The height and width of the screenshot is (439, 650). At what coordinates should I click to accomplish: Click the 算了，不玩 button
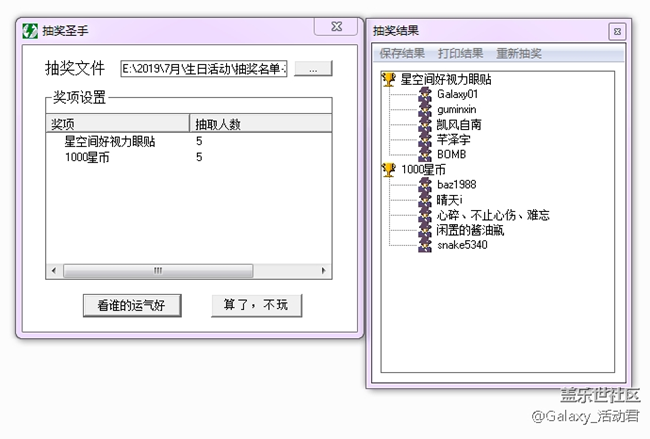tap(256, 306)
